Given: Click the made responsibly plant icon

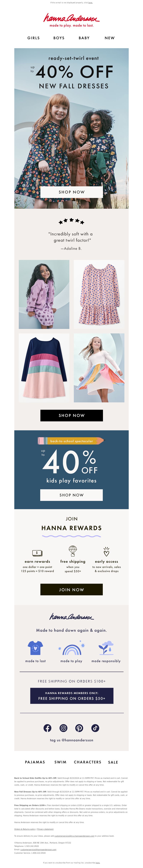Looking at the screenshot, I should 106,648.
